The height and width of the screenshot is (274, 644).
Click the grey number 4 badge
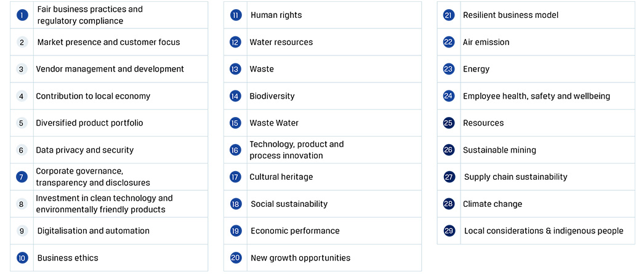[x=22, y=96]
